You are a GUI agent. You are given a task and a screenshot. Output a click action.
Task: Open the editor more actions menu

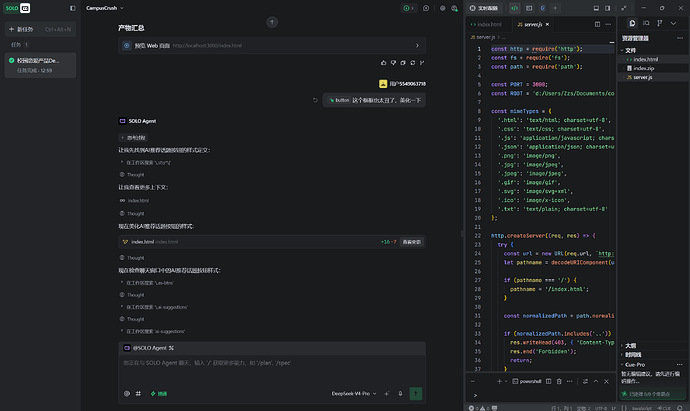[608, 24]
